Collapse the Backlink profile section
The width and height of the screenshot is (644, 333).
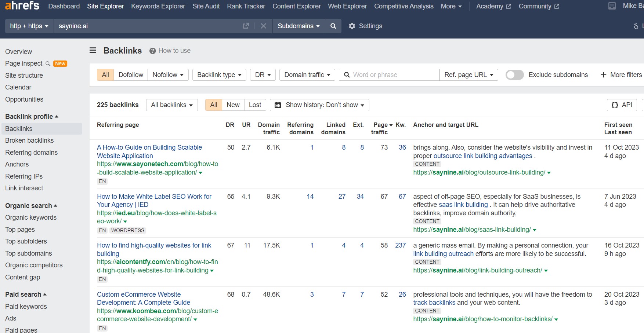[x=32, y=117]
